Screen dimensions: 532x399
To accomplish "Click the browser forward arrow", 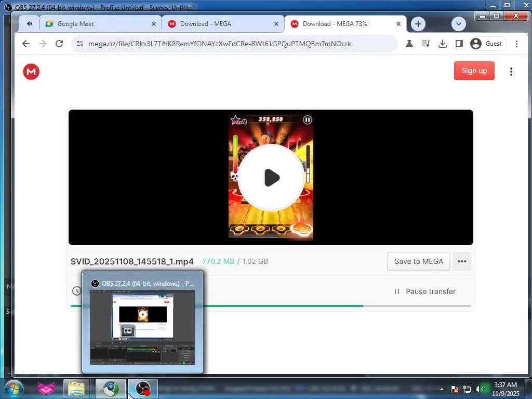I will click(x=43, y=44).
